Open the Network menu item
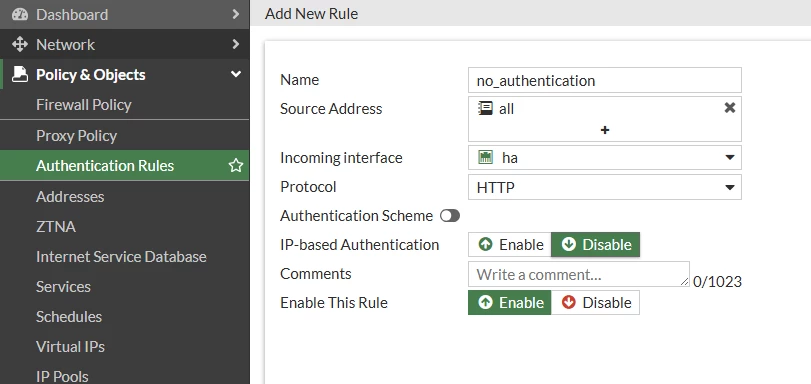 pyautogui.click(x=125, y=45)
